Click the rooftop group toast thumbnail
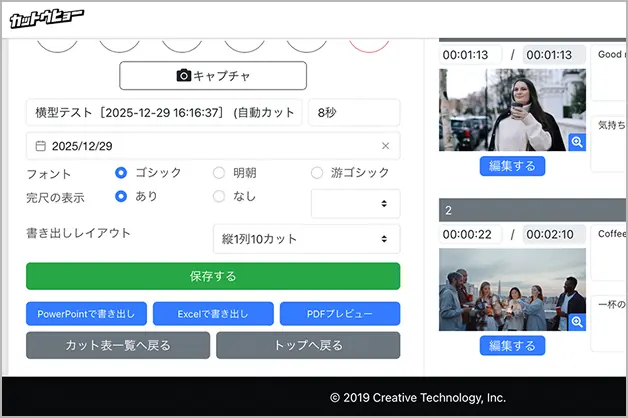The image size is (628, 418). [x=512, y=289]
